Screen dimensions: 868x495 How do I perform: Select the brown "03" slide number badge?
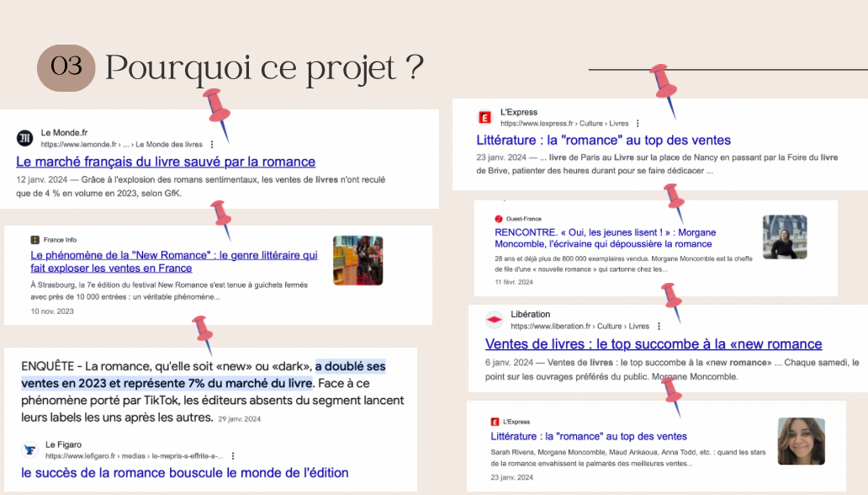click(x=66, y=67)
